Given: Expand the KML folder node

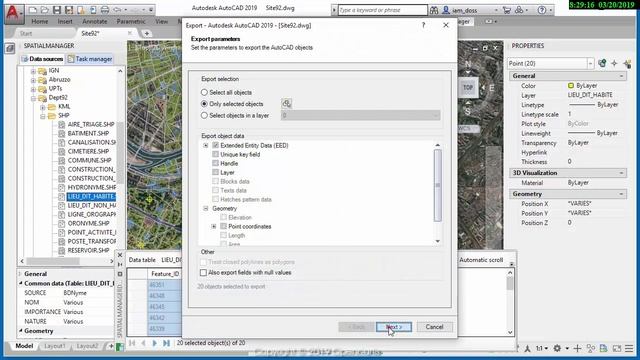Looking at the screenshot, I should 43,107.
